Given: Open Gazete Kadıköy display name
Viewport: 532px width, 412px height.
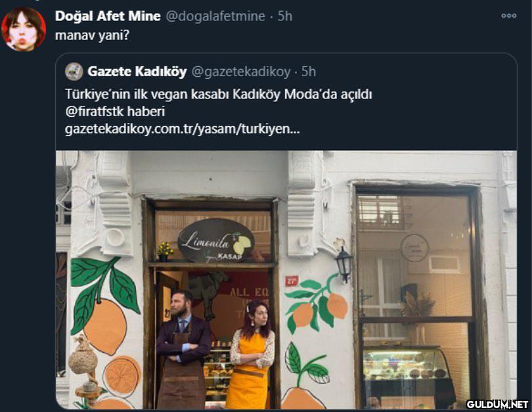Looking at the screenshot, I should 137,72.
